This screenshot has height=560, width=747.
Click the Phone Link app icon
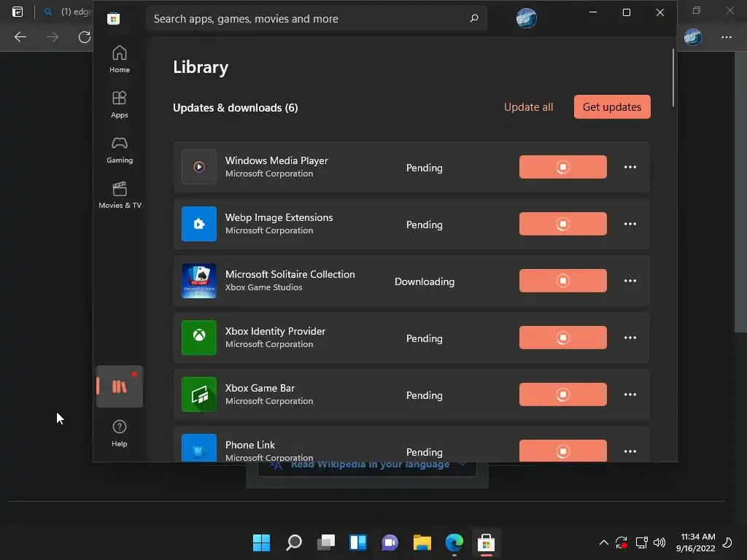(x=199, y=447)
